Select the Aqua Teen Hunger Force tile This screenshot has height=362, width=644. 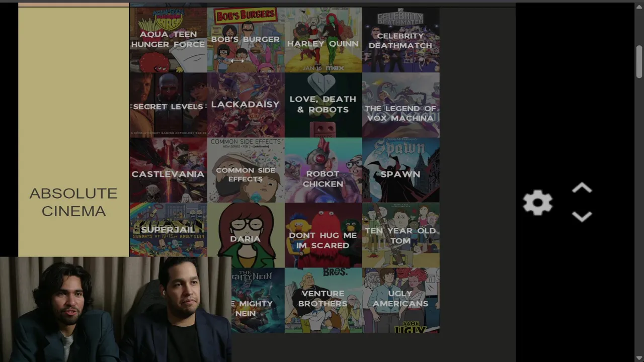168,40
